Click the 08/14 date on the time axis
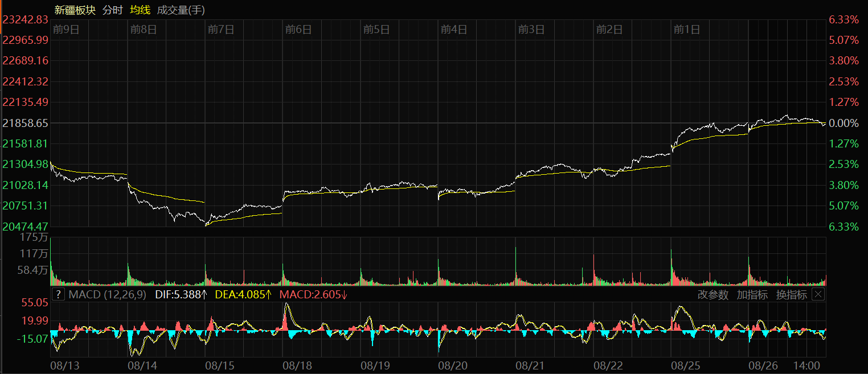The width and height of the screenshot is (868, 374). (x=142, y=365)
